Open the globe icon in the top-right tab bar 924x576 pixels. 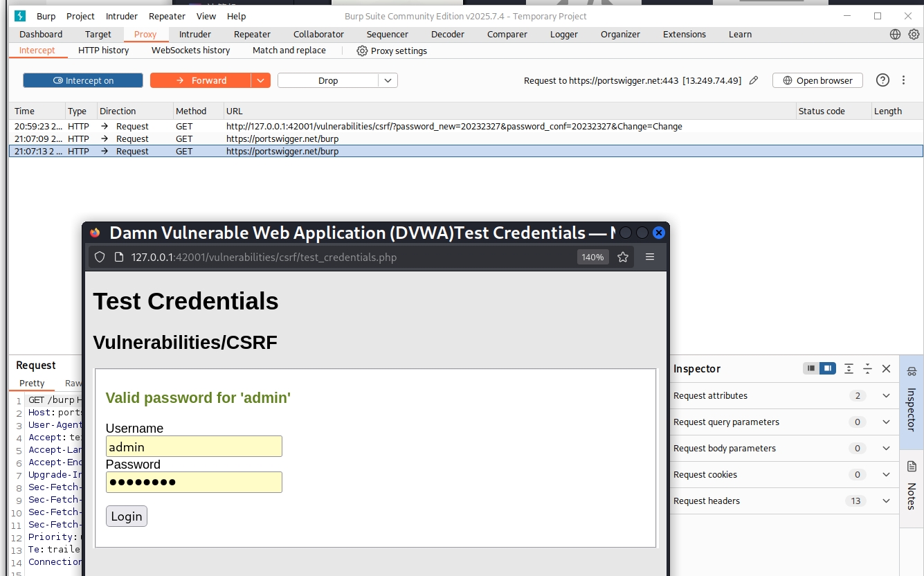click(x=895, y=34)
